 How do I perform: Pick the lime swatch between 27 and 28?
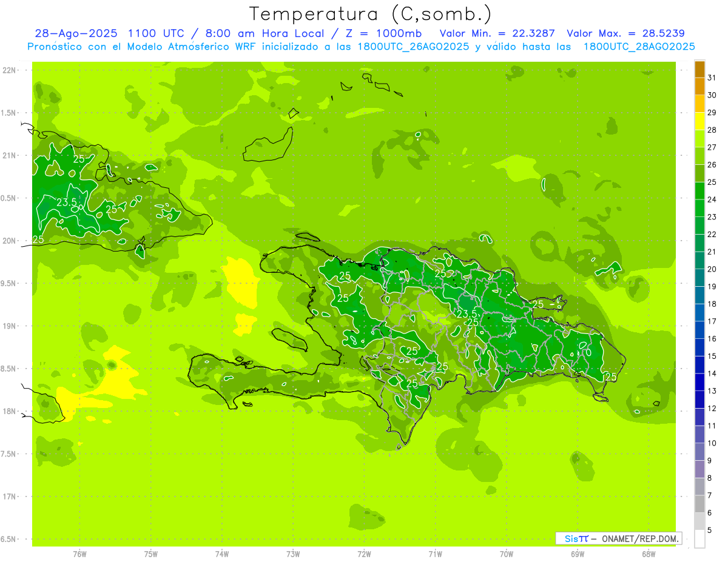[699, 138]
